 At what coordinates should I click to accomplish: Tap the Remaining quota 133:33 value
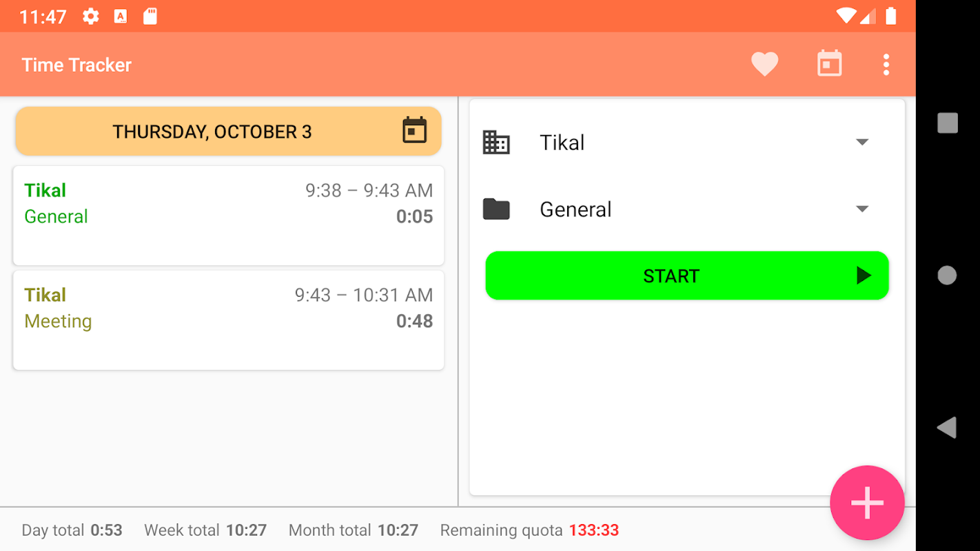click(x=593, y=530)
